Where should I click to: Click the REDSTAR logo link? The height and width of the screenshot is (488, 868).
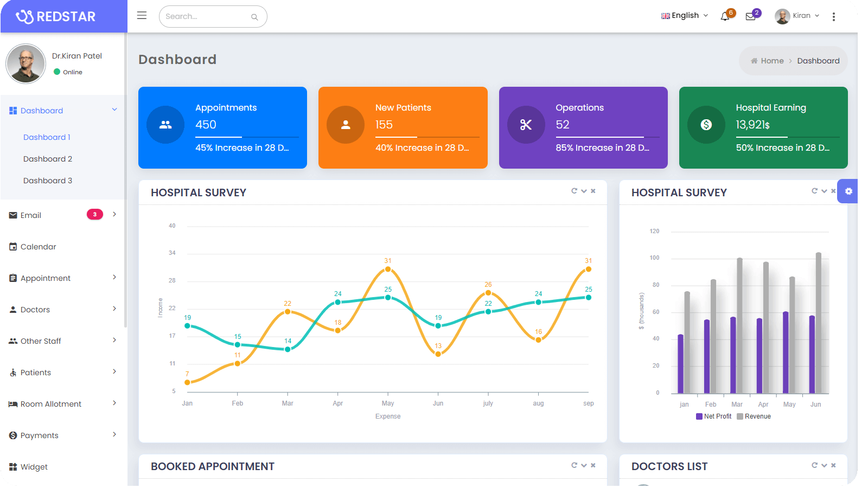pos(56,17)
